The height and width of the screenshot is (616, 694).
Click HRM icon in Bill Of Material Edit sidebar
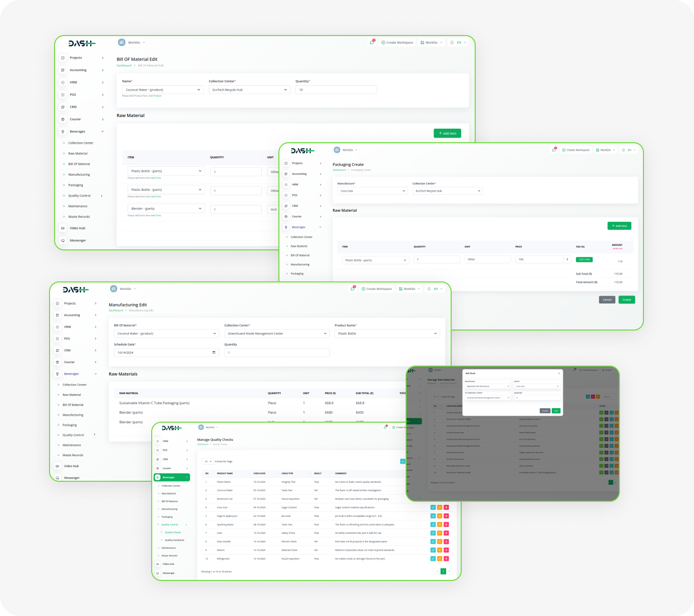[x=63, y=82]
